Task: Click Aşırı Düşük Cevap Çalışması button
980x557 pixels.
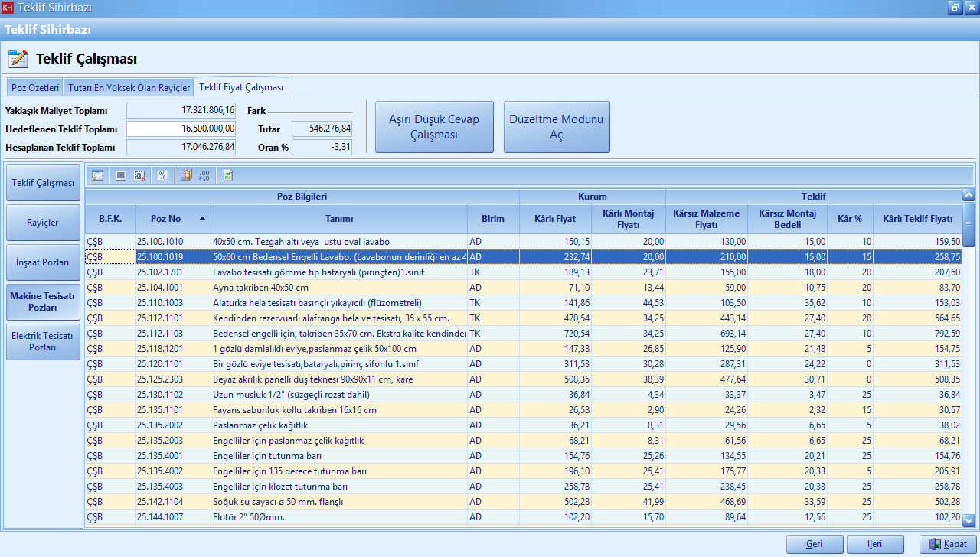Action: pyautogui.click(x=434, y=127)
